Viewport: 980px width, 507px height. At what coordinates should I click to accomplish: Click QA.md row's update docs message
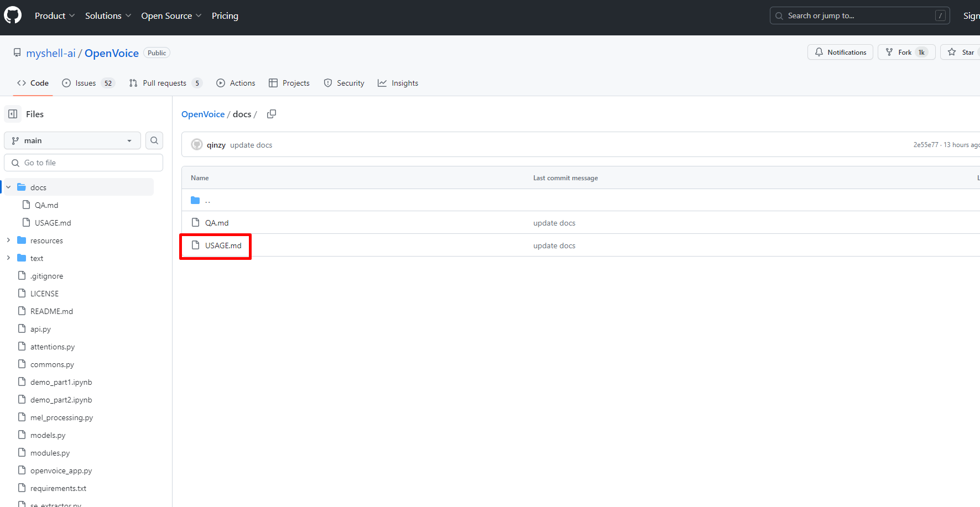pos(554,223)
